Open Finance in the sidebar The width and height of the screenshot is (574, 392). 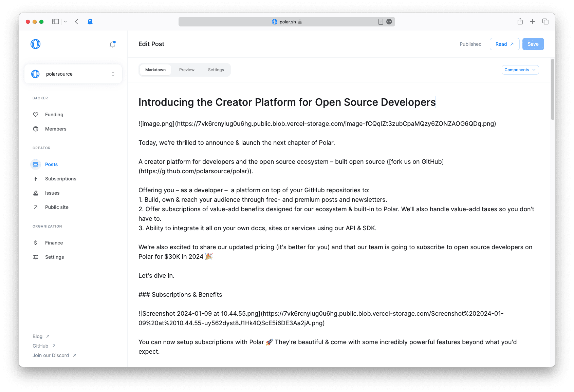pyautogui.click(x=54, y=243)
